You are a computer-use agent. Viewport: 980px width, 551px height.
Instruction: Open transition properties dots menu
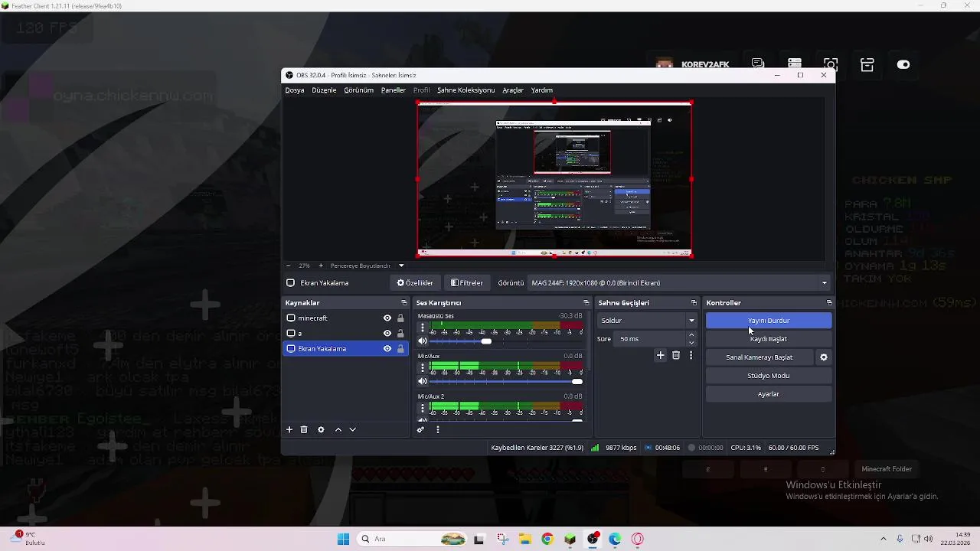tap(691, 355)
